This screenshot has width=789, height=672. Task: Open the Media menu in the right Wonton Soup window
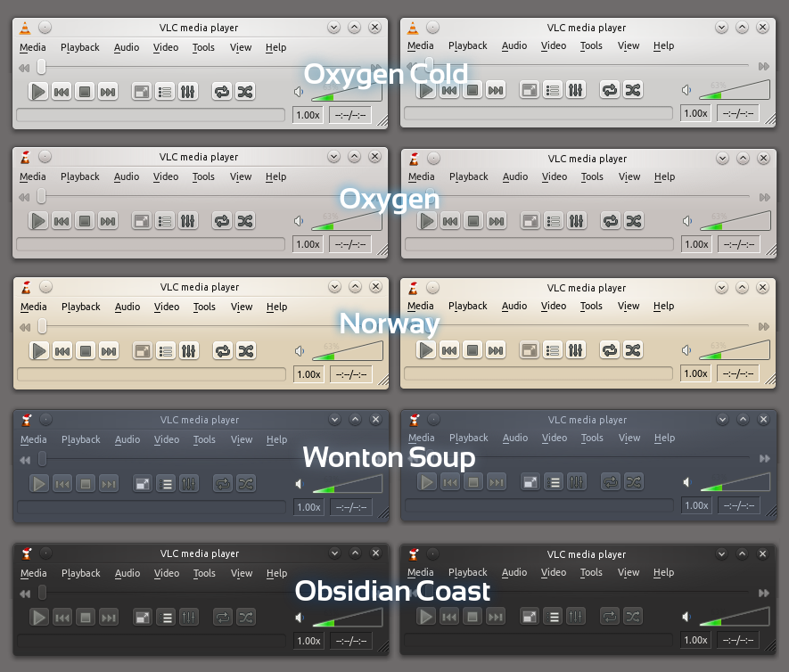pyautogui.click(x=421, y=438)
